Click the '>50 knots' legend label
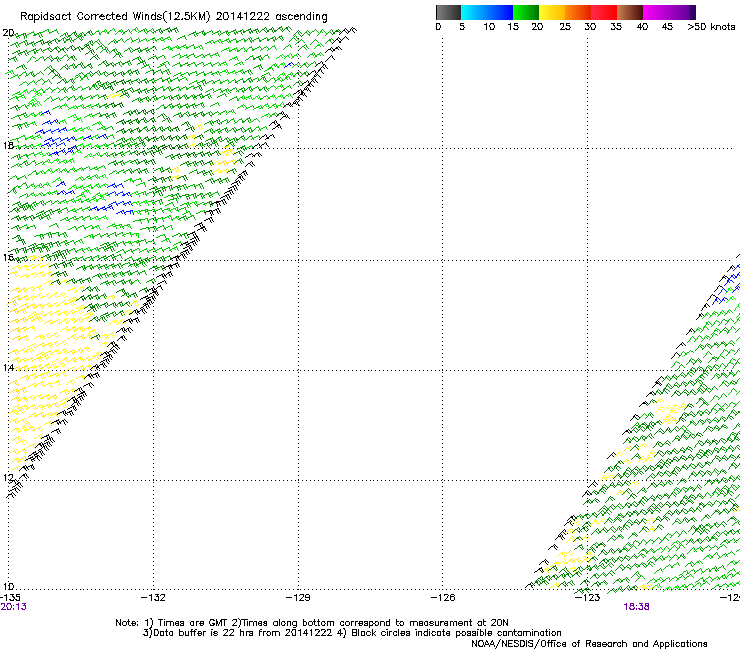The width and height of the screenshot is (740, 650). (x=711, y=27)
